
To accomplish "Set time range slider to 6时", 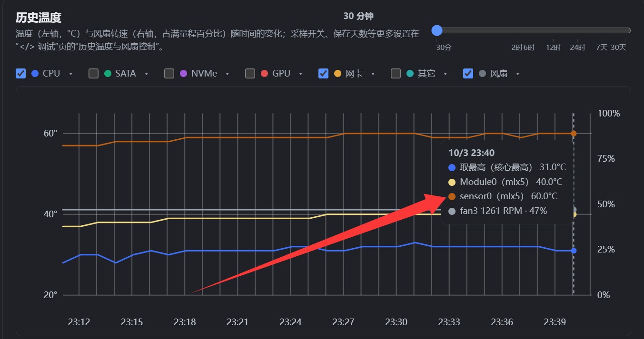I will click(529, 48).
